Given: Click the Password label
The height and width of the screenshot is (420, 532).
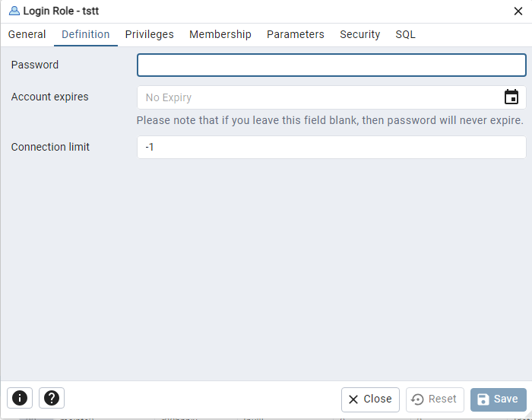Looking at the screenshot, I should (x=35, y=65).
